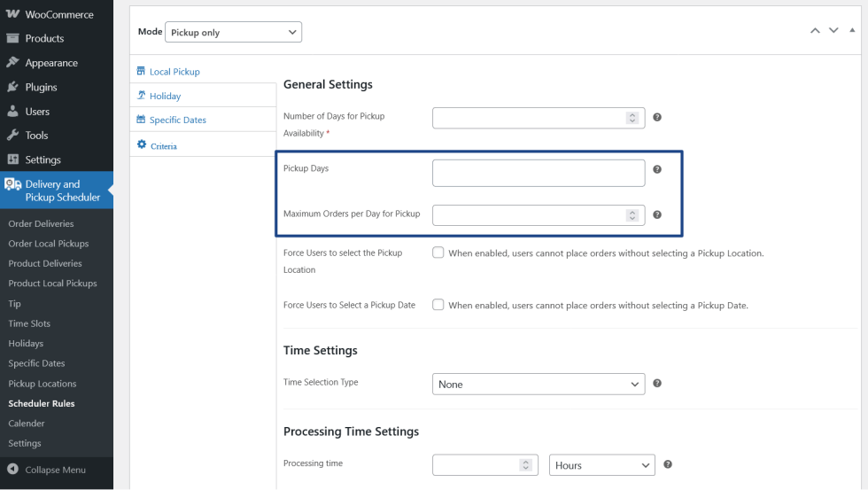Click the Collapse Menu icon

point(12,470)
